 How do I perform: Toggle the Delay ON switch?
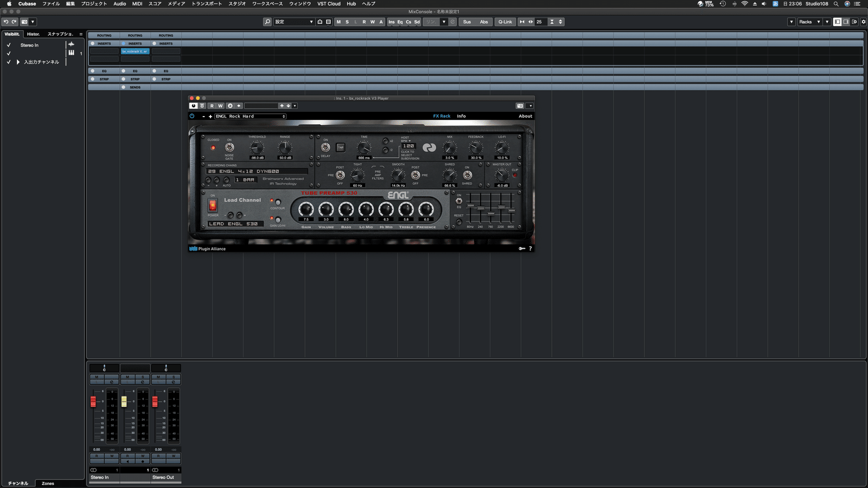tap(325, 147)
